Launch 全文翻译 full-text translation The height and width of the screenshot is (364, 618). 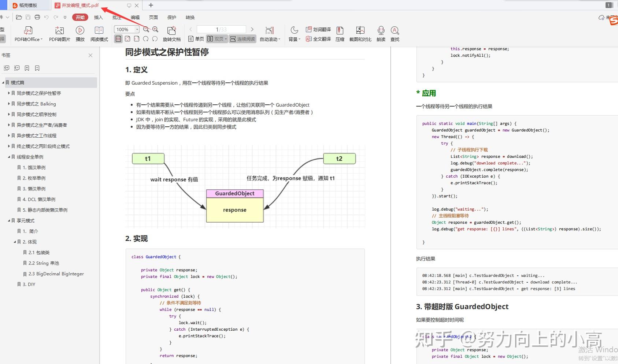coord(318,39)
